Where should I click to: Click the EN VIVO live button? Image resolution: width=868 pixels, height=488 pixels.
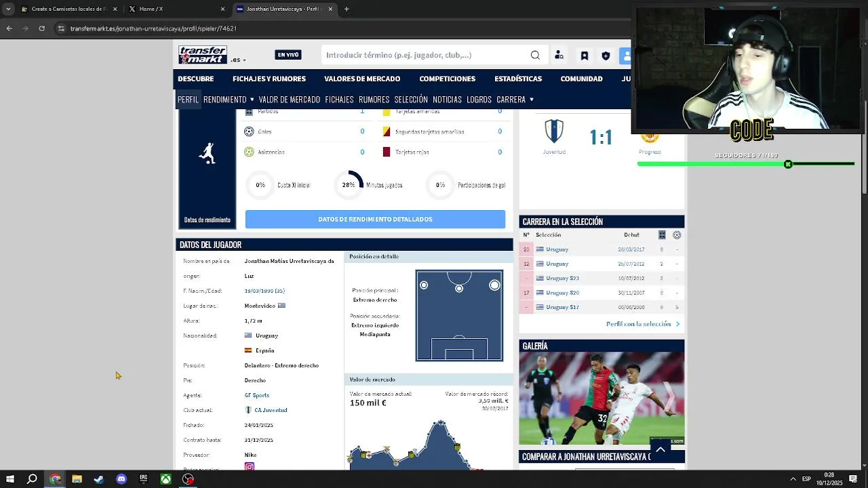[288, 55]
